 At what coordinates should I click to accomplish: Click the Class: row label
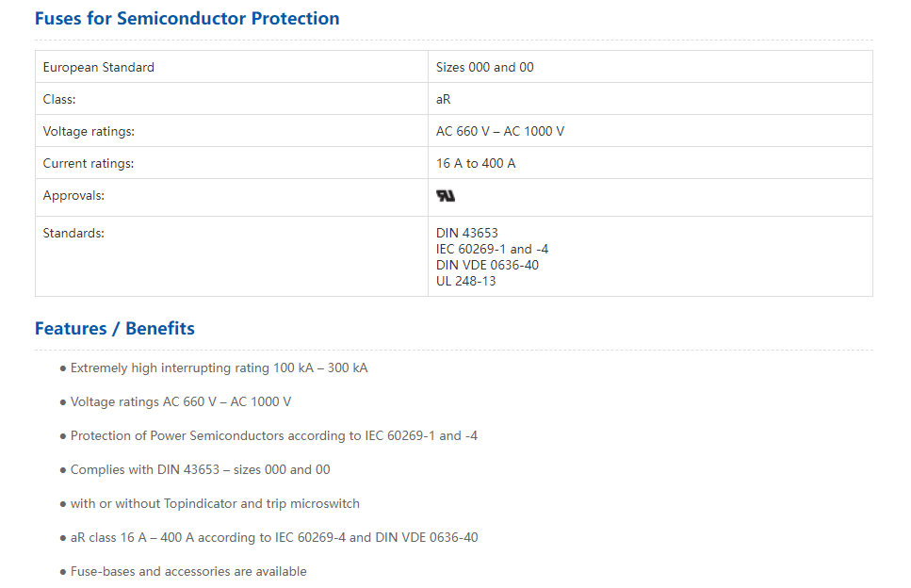click(x=59, y=99)
